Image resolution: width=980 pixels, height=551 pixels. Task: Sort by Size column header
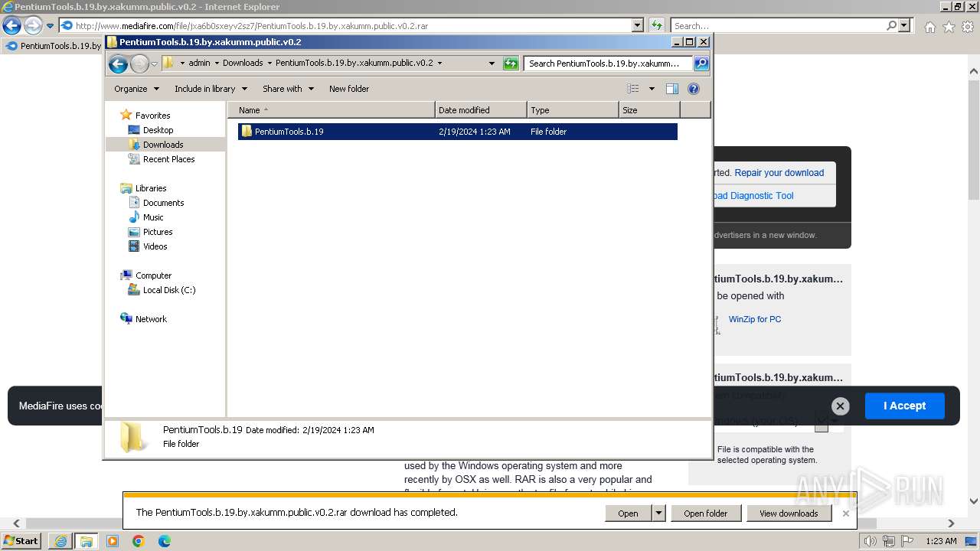(x=649, y=110)
